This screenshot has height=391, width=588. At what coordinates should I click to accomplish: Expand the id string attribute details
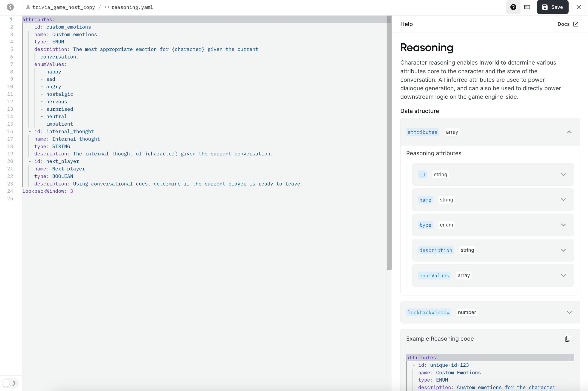[x=564, y=174]
